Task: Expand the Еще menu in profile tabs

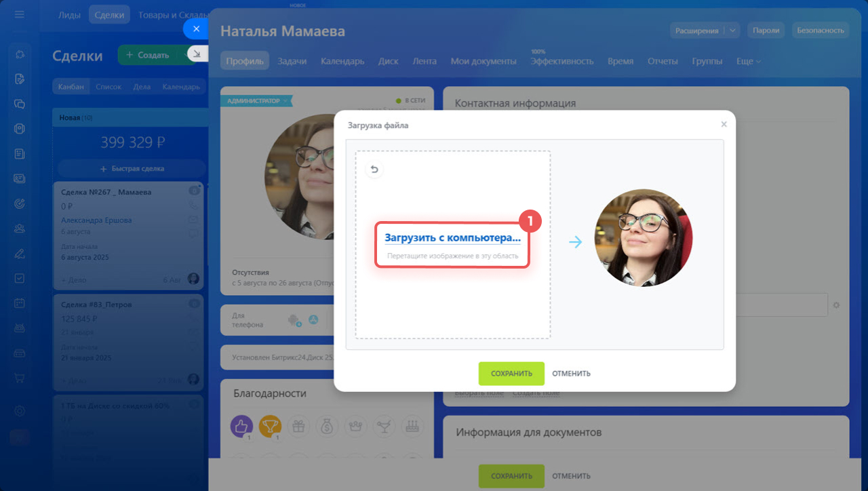Action: [749, 61]
